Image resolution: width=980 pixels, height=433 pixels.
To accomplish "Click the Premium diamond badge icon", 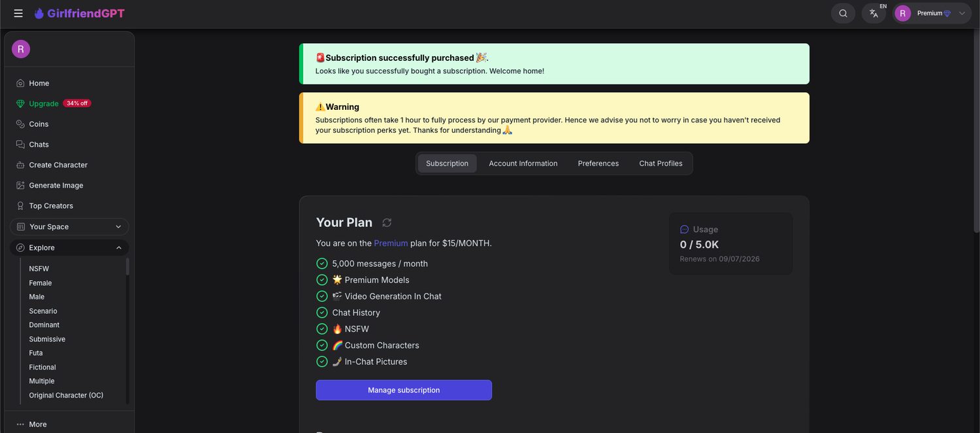I will click(x=947, y=13).
